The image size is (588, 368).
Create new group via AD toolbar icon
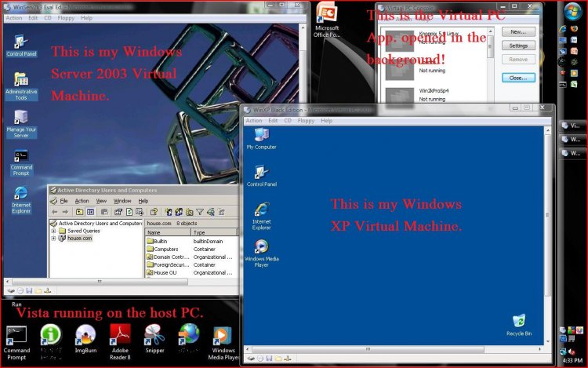179,212
